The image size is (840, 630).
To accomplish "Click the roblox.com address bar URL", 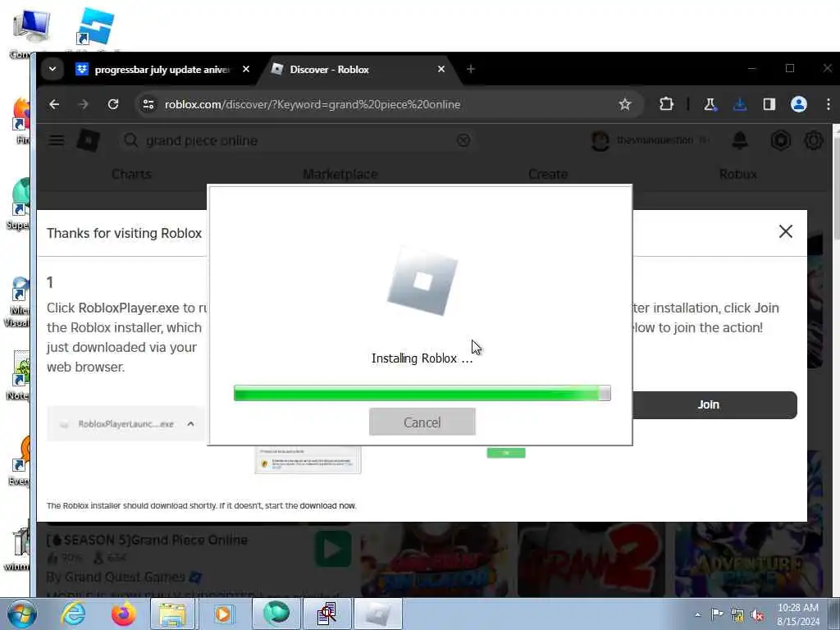I will pos(313,104).
